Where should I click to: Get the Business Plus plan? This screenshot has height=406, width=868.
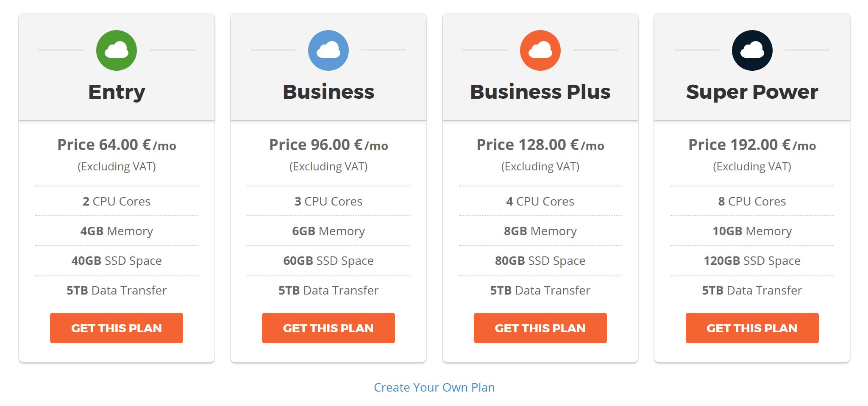540,328
